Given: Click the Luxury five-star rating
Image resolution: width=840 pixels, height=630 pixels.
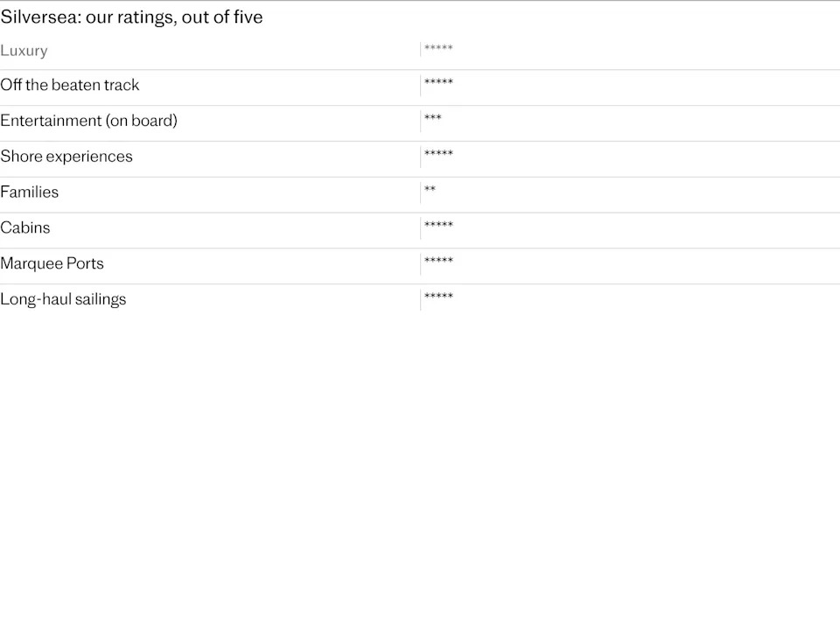Looking at the screenshot, I should pos(438,47).
